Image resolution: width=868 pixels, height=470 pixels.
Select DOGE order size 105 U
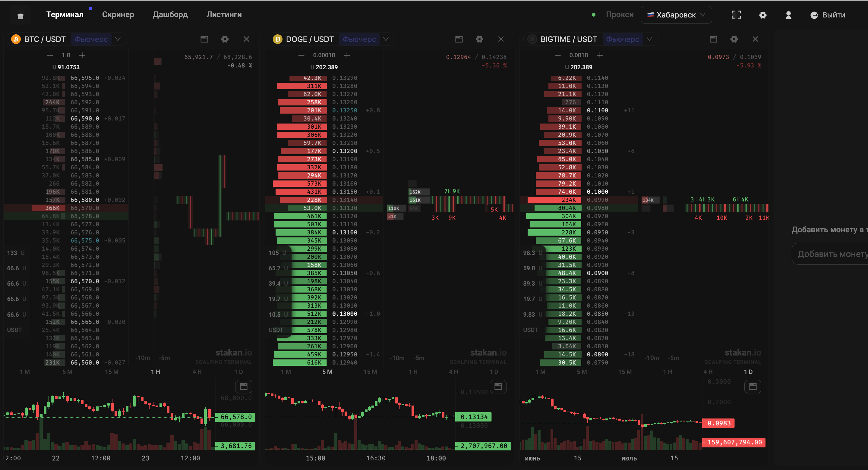tap(277, 252)
